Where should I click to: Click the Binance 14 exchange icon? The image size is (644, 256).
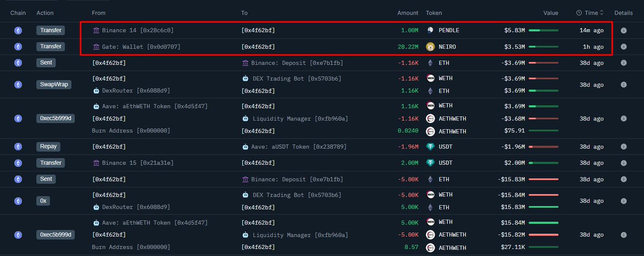[x=96, y=31]
